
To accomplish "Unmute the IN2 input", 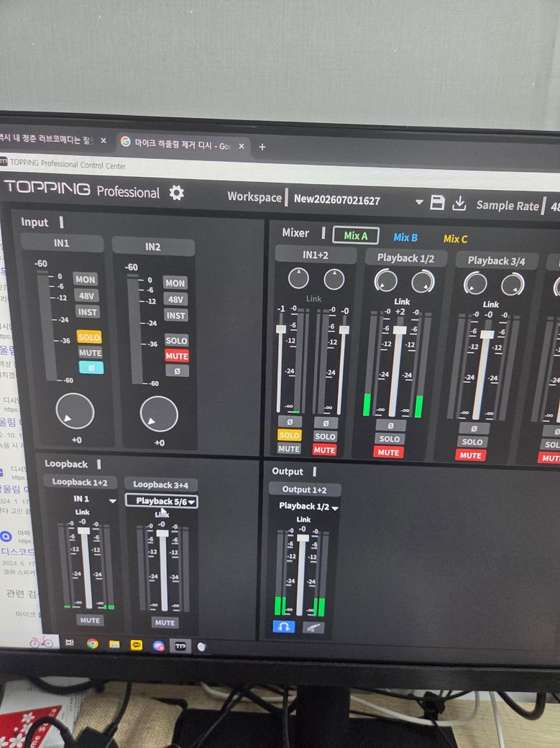I will click(x=177, y=356).
